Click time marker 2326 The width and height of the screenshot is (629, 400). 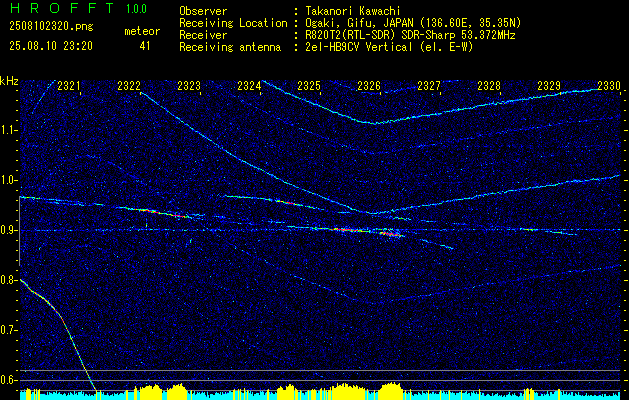click(369, 85)
